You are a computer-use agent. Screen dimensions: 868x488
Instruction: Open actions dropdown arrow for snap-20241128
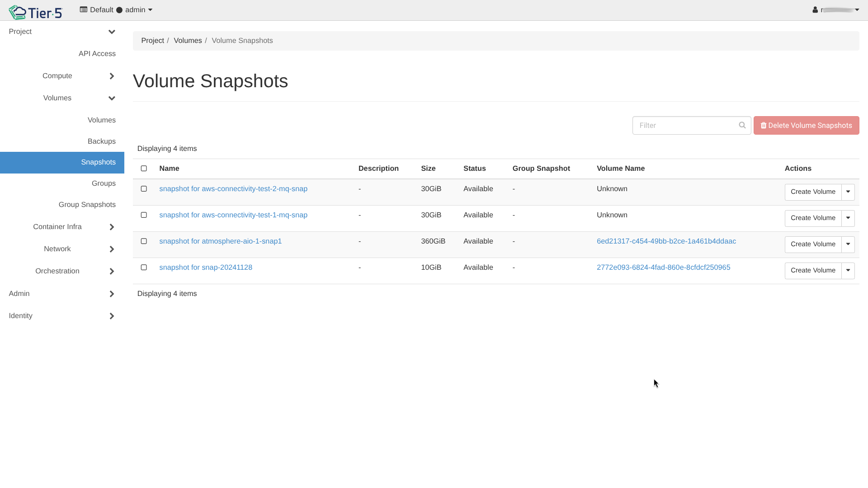(x=848, y=271)
